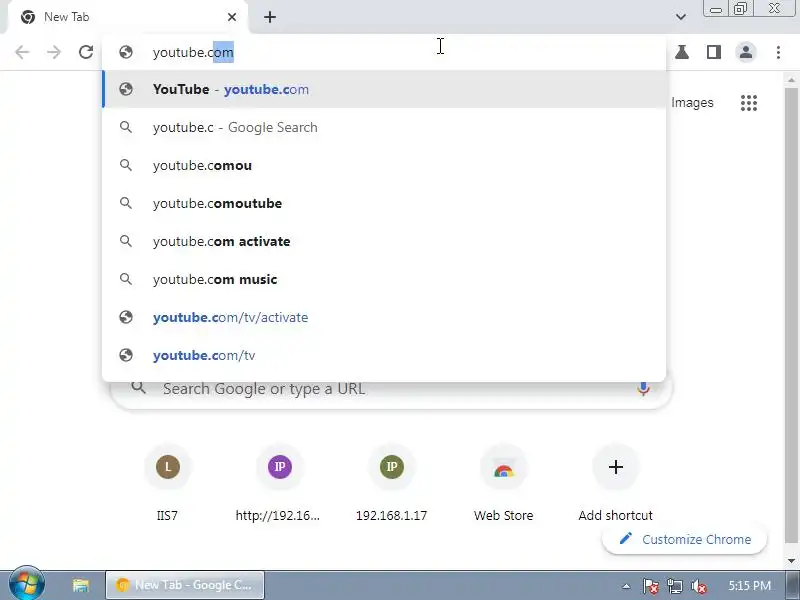Click globe icon beside youtube.com/tv

tap(126, 355)
